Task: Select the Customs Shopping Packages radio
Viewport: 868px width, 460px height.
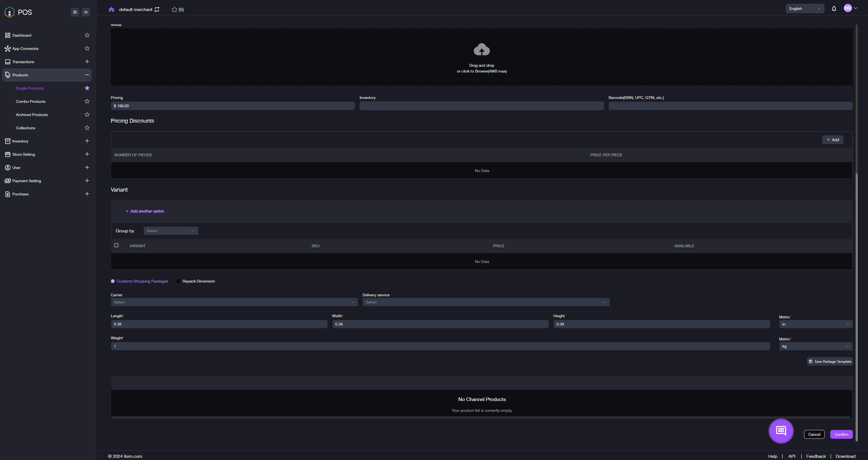Action: point(113,281)
